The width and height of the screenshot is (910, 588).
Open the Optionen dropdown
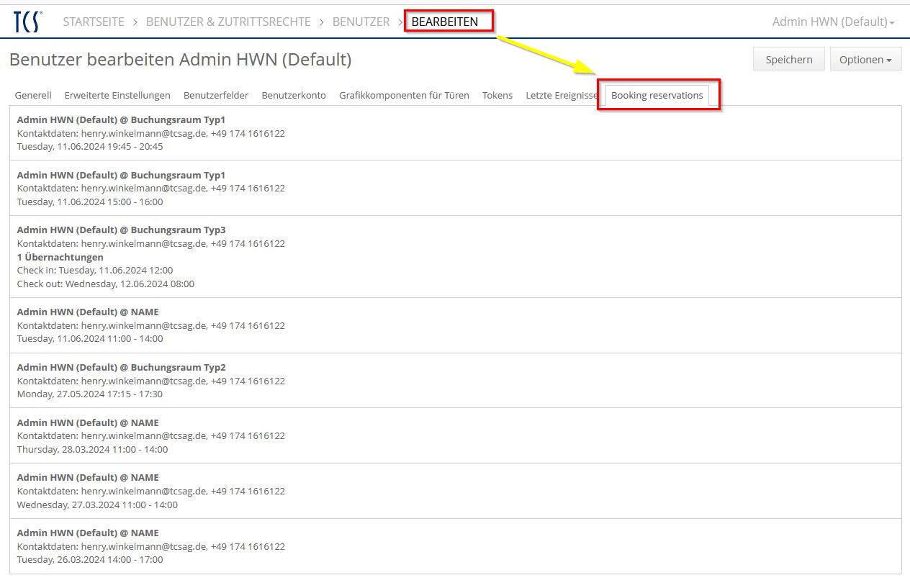point(865,60)
